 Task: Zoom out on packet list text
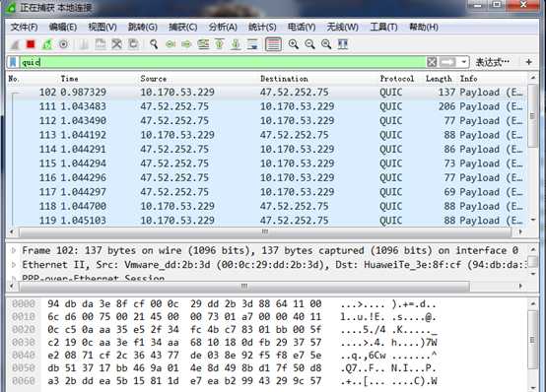point(309,44)
